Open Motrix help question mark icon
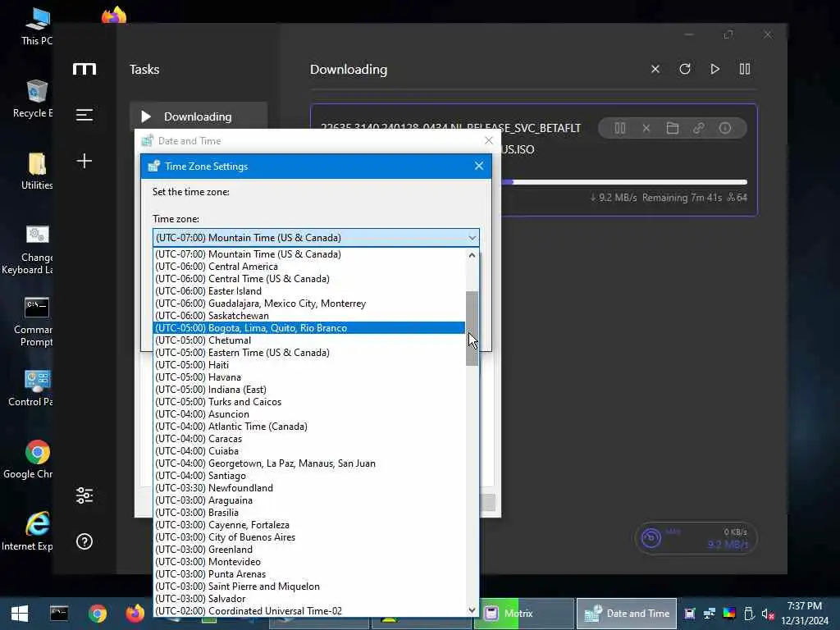The width and height of the screenshot is (840, 630). tap(84, 541)
